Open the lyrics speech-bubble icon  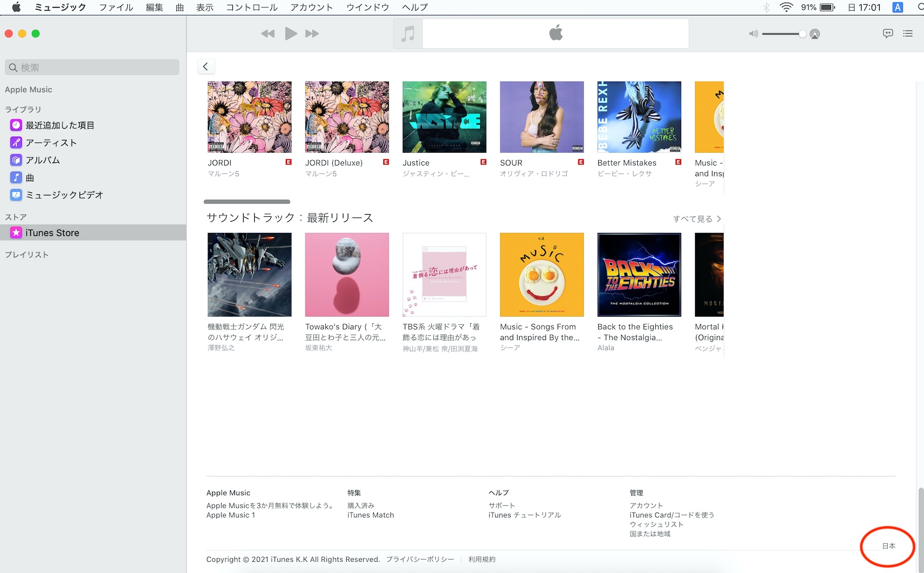tap(888, 34)
